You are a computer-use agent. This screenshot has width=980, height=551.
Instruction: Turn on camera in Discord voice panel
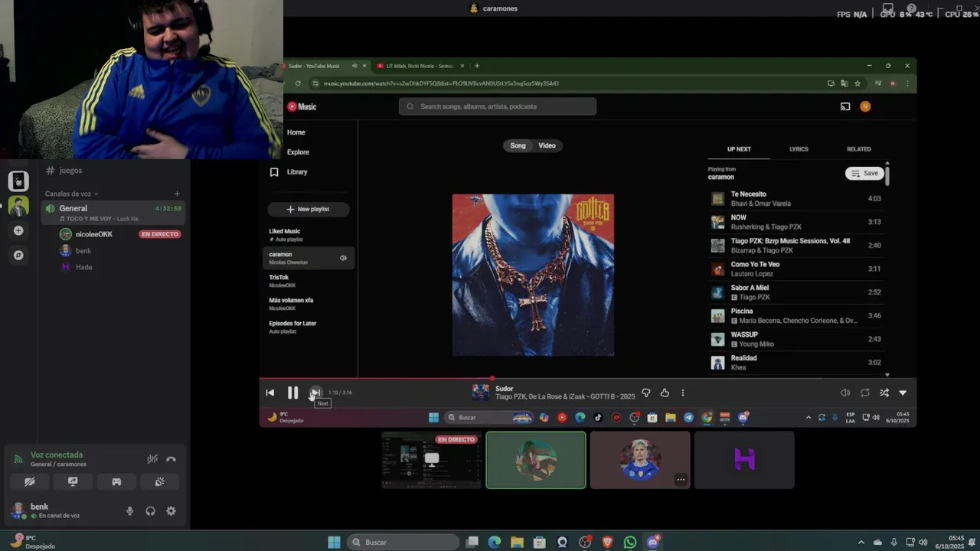[29, 482]
